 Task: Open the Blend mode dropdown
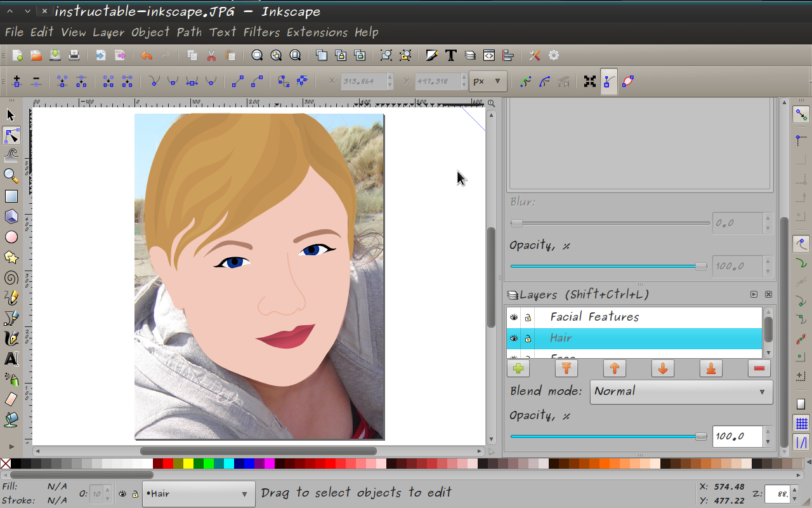pos(681,392)
